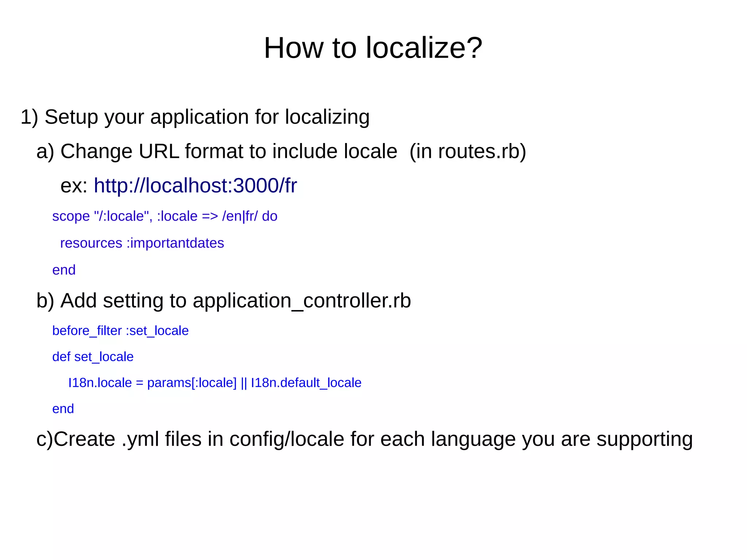The image size is (747, 560).
Task: Click the 'ex:' label before the URL
Action: pos(74,186)
